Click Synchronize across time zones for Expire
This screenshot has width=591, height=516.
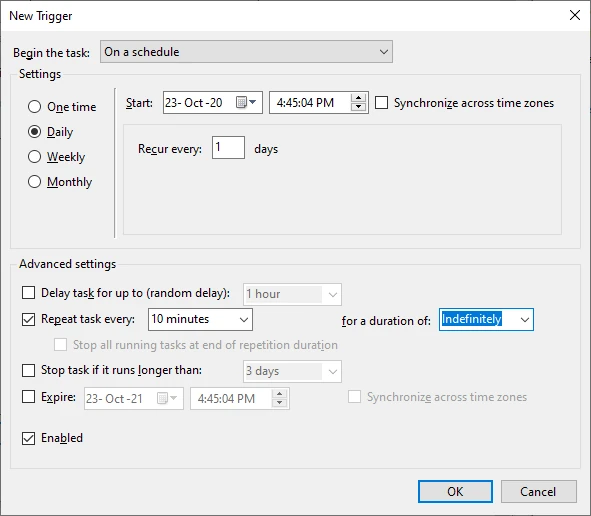pos(354,397)
